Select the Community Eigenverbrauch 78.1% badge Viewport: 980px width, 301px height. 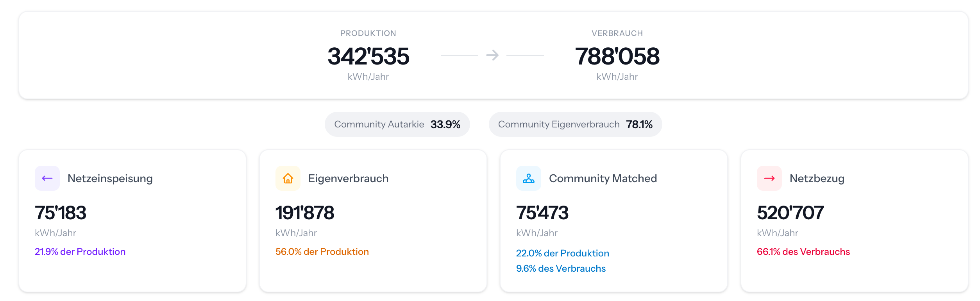(575, 124)
